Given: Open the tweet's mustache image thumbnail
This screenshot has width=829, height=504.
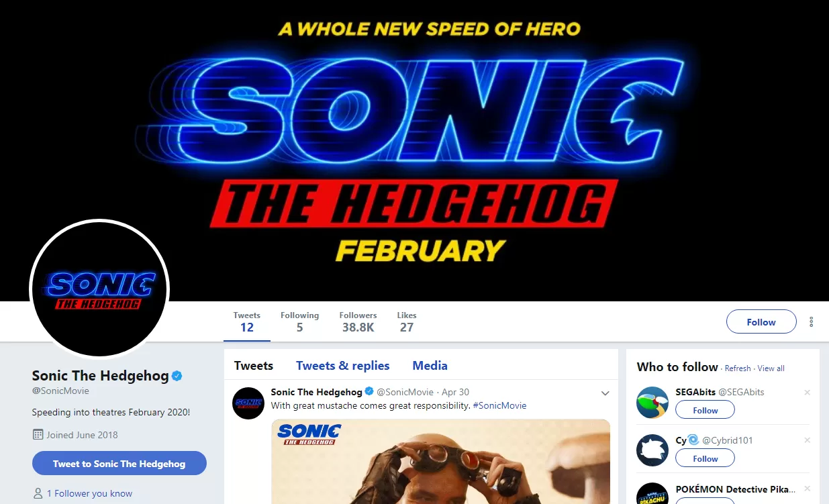Looking at the screenshot, I should (440, 462).
